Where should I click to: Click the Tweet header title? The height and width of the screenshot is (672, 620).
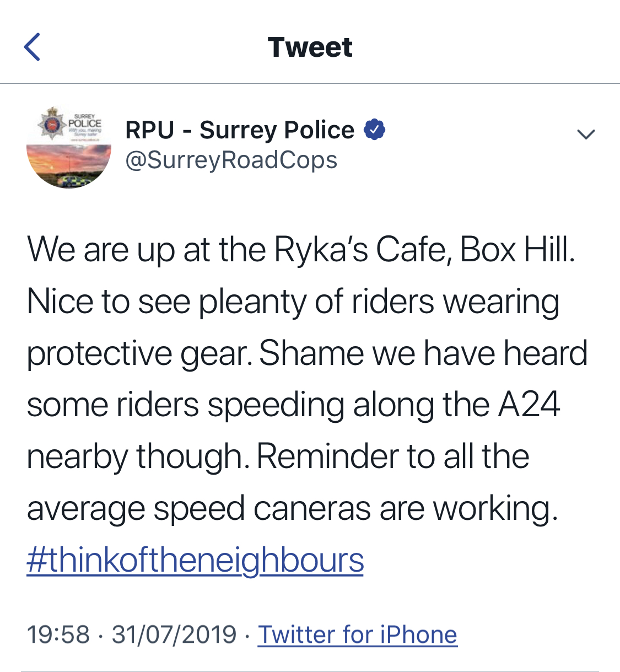pyautogui.click(x=310, y=47)
